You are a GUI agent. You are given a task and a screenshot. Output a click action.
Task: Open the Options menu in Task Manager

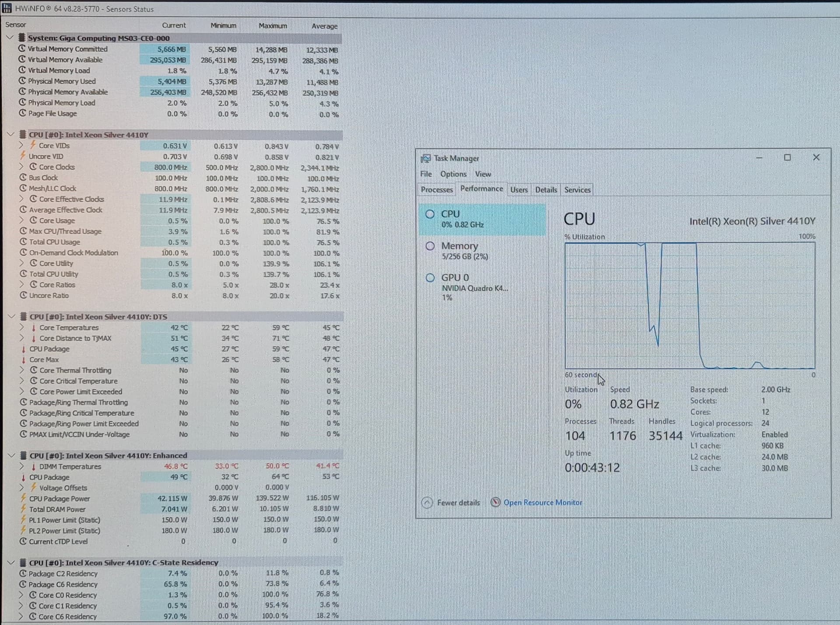click(453, 174)
